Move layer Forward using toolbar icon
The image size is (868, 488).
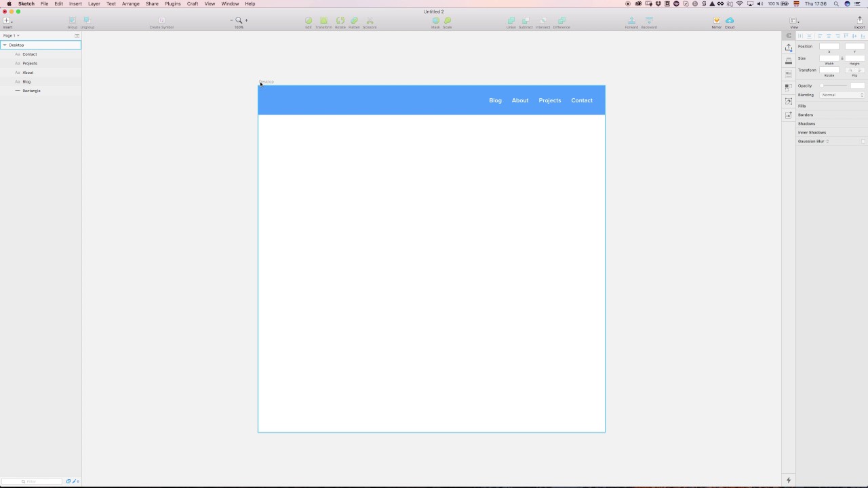(631, 20)
